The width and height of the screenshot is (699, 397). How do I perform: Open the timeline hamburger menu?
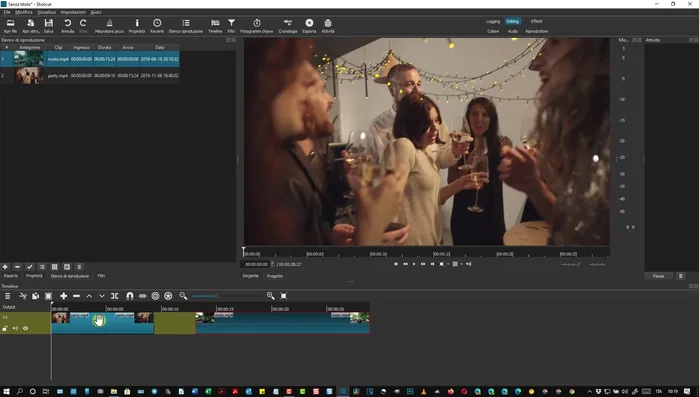[x=7, y=296]
